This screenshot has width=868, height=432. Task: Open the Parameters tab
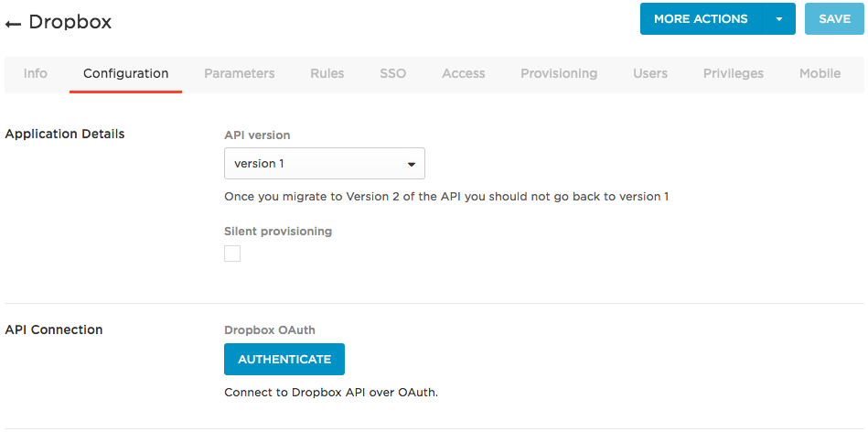pos(239,73)
